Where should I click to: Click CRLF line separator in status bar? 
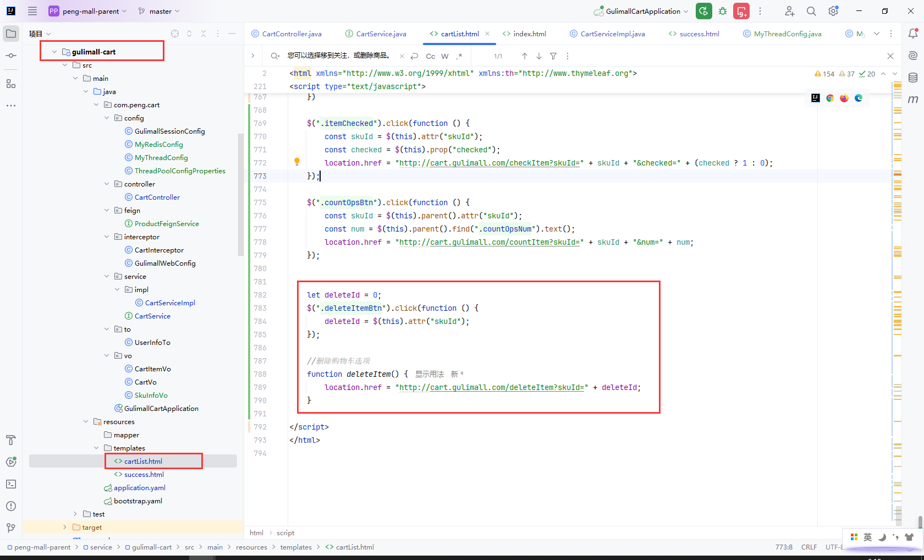809,547
